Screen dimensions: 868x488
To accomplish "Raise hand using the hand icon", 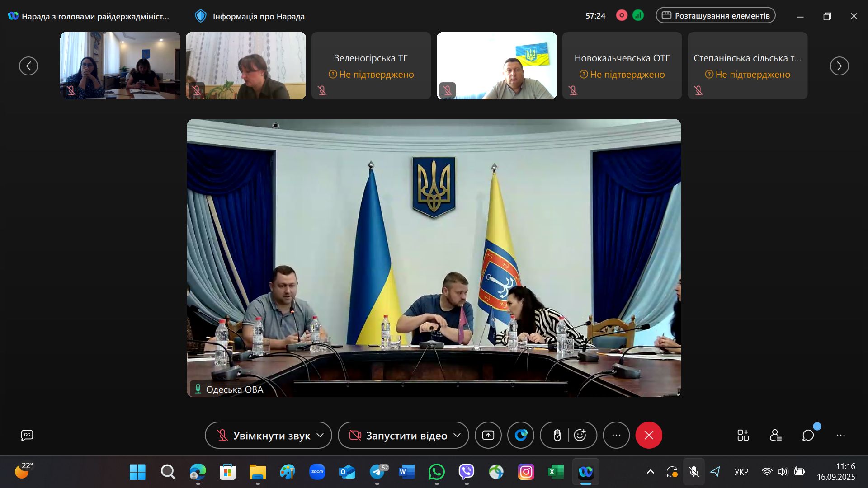I will [557, 435].
